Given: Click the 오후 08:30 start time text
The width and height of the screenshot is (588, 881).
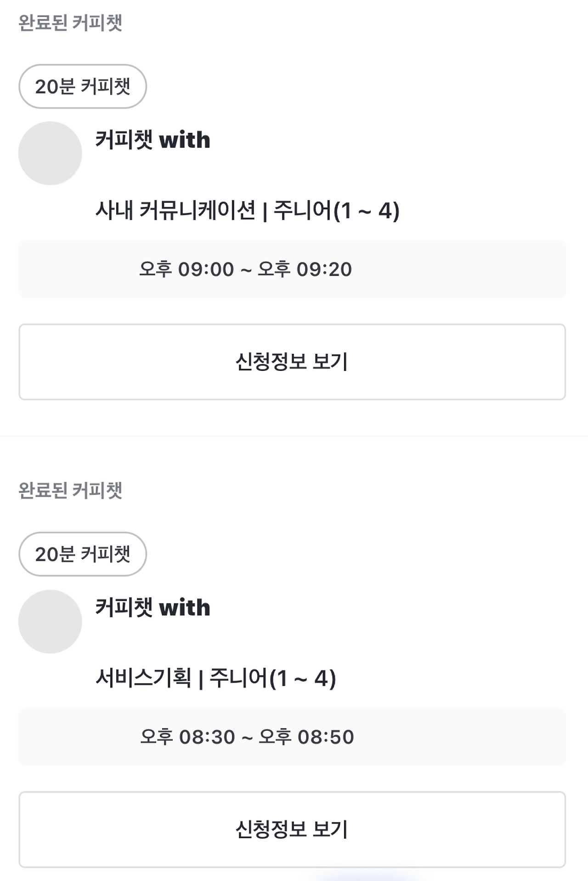Looking at the screenshot, I should tap(187, 737).
